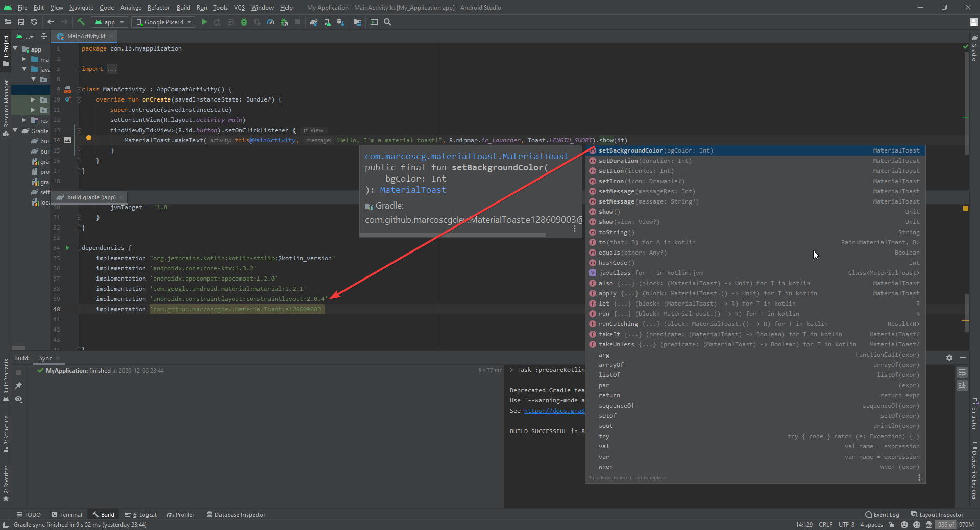Open the VCS menu
Viewport: 980px width, 530px height.
click(x=239, y=7)
